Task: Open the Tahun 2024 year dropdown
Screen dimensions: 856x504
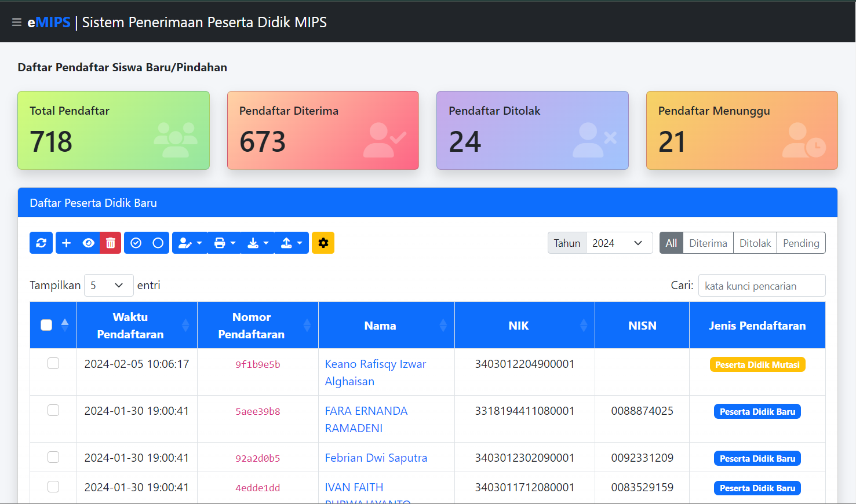Action: tap(618, 243)
